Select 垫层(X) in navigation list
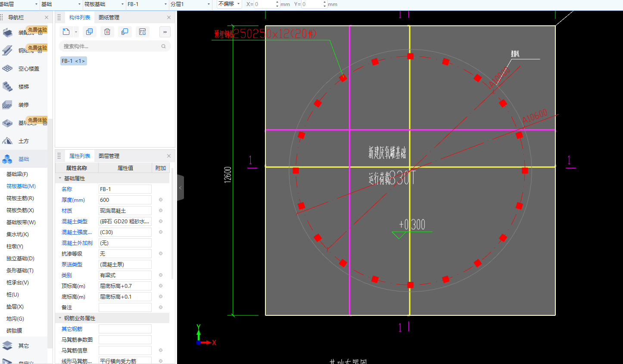Viewport: 623px width, 364px height. pos(15,307)
